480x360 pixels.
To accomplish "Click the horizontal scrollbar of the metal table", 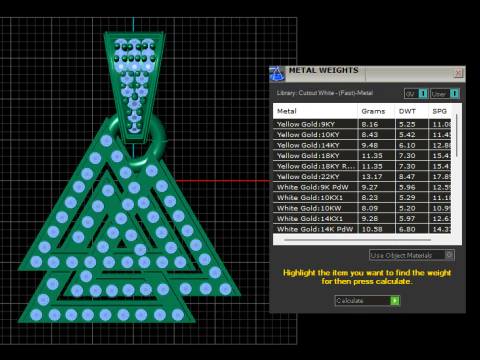I will tap(357, 239).
